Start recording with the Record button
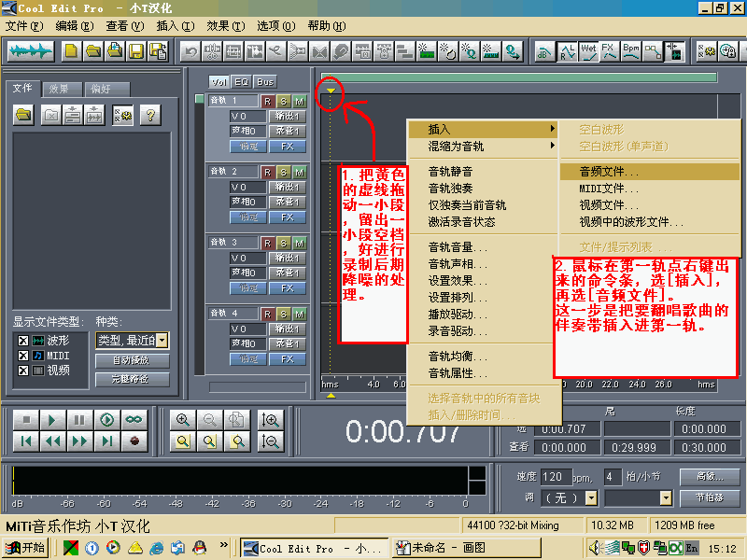The width and height of the screenshot is (747, 560). tap(134, 441)
